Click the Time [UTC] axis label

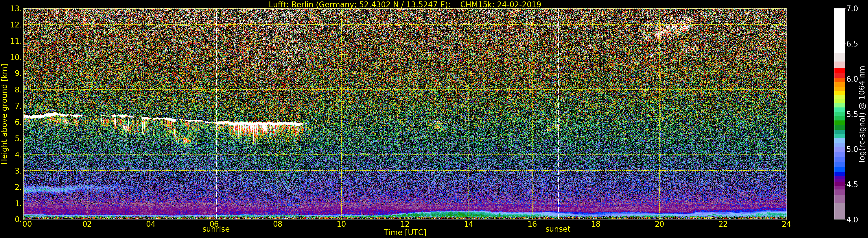[405, 233]
